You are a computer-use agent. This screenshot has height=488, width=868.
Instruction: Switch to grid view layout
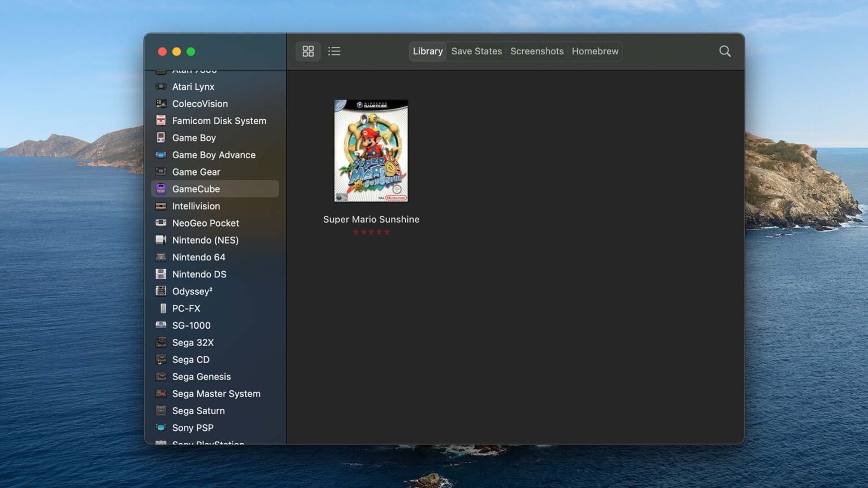tap(308, 51)
